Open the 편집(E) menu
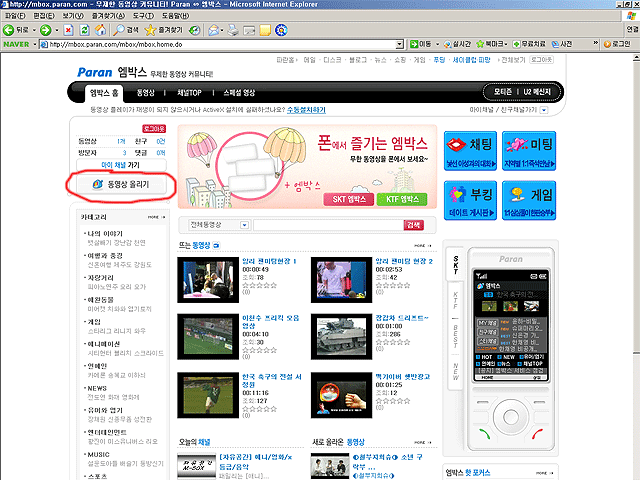The width and height of the screenshot is (640, 480). 44,16
